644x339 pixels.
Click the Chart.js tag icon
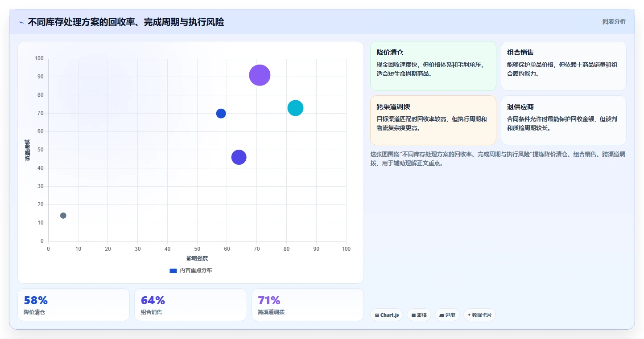(x=377, y=315)
